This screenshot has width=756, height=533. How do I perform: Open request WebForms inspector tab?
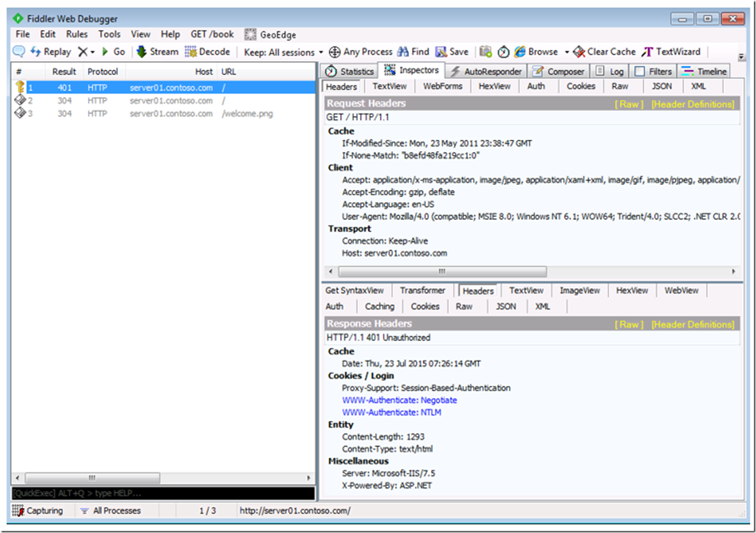point(442,86)
